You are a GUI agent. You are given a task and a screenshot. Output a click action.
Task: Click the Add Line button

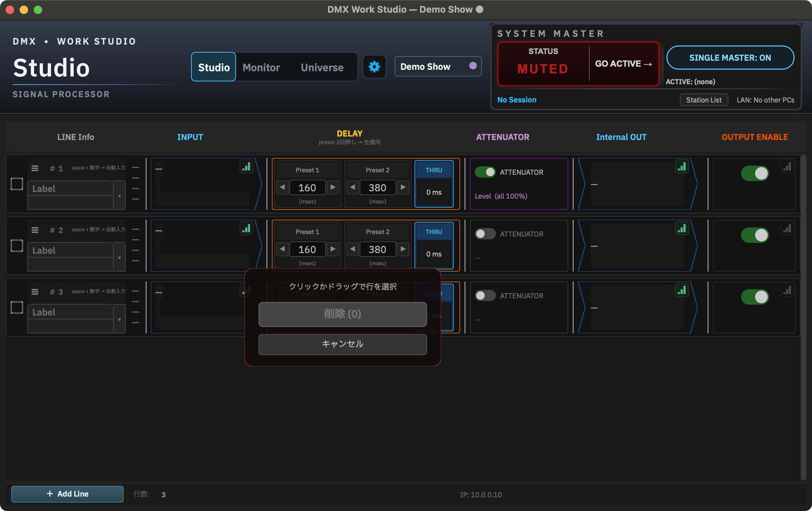67,494
